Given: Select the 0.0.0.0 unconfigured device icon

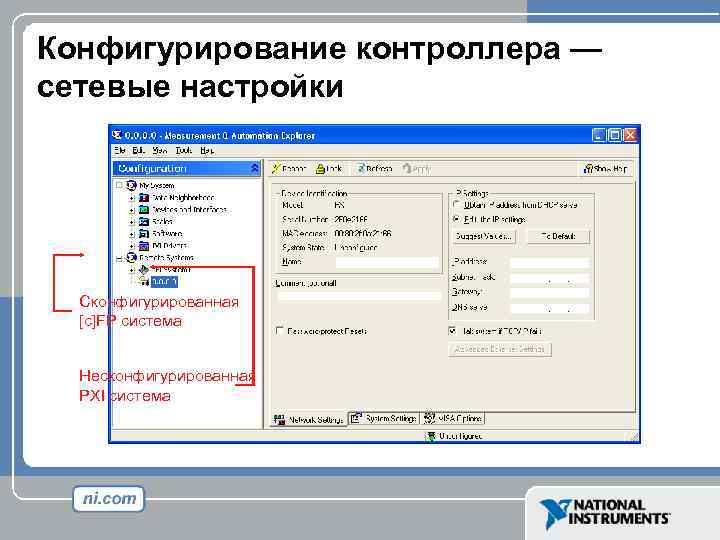Looking at the screenshot, I should point(144,281).
